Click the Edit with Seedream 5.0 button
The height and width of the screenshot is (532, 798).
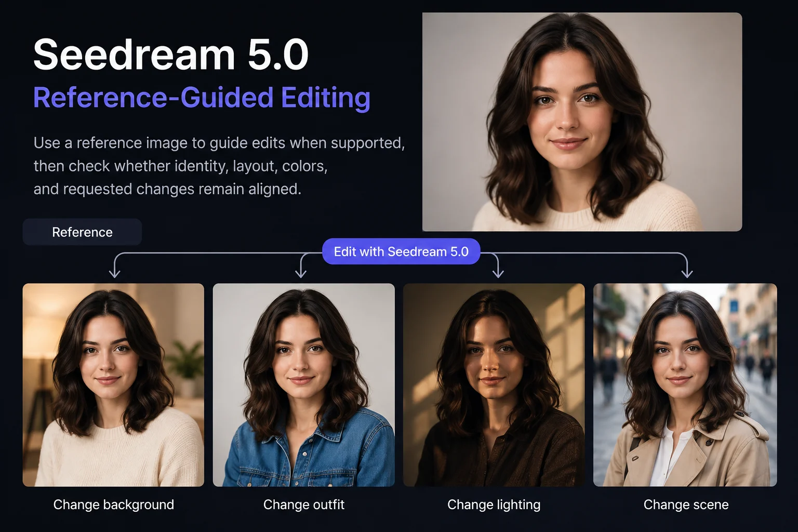[401, 251]
